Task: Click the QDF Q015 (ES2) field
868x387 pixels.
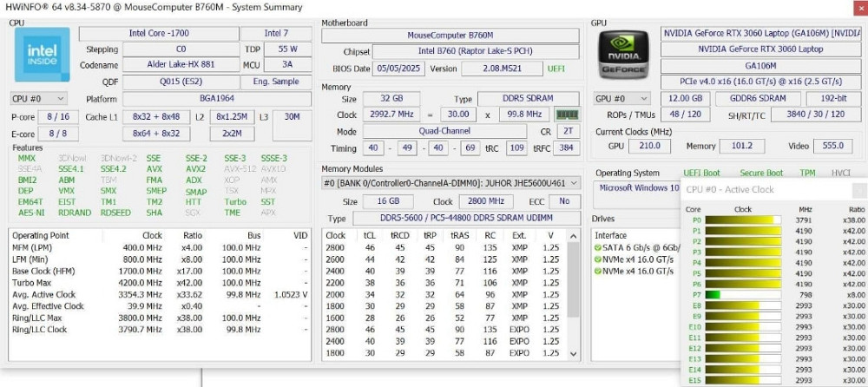Action: click(181, 82)
